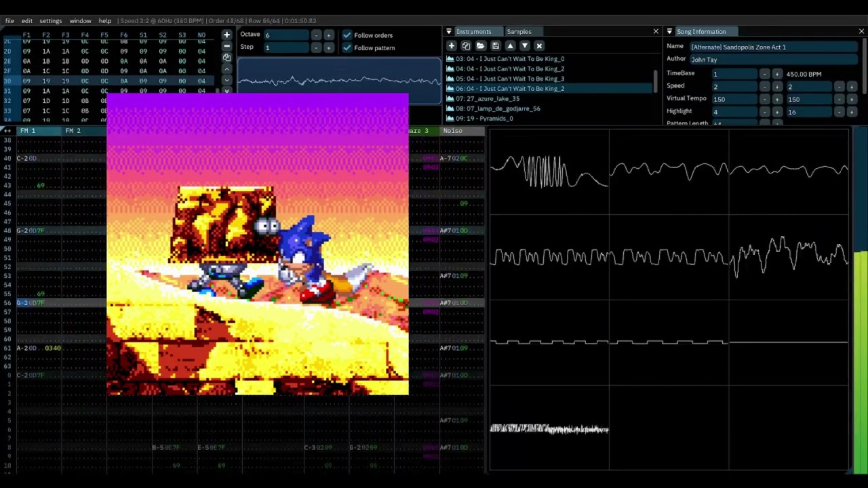This screenshot has width=868, height=488.
Task: Decrease TimeBase with the minus button
Action: click(x=765, y=74)
